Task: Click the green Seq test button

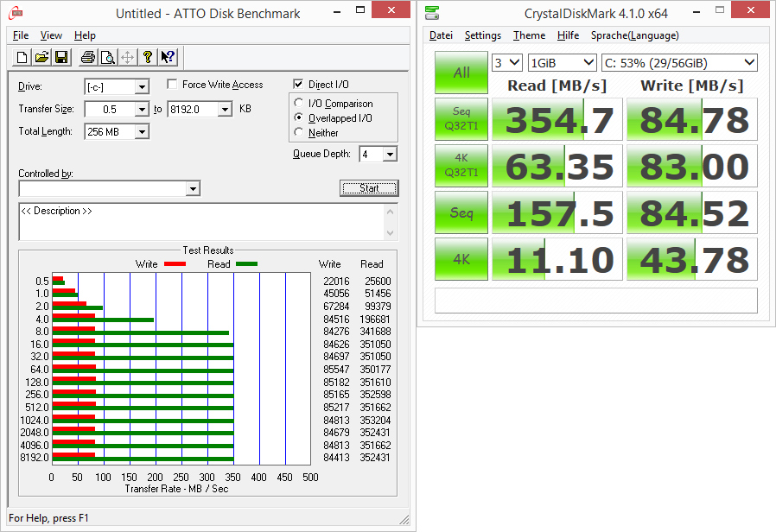Action: (x=461, y=212)
